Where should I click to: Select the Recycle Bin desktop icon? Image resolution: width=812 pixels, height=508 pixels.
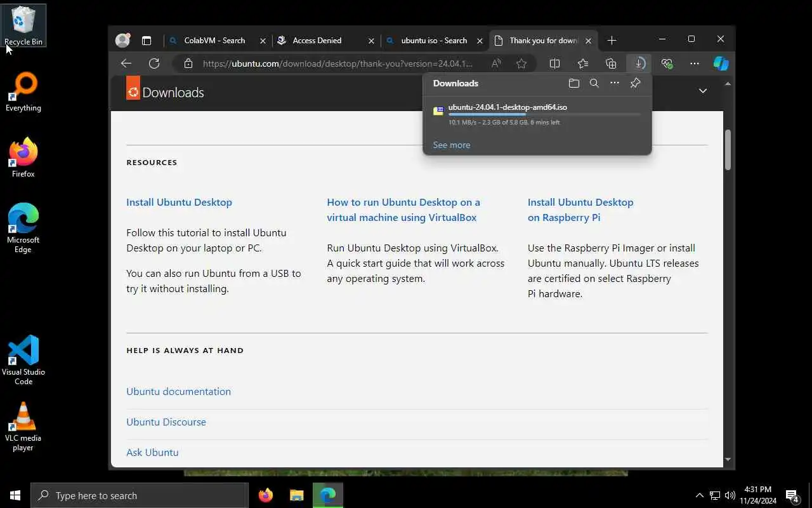coord(23,25)
